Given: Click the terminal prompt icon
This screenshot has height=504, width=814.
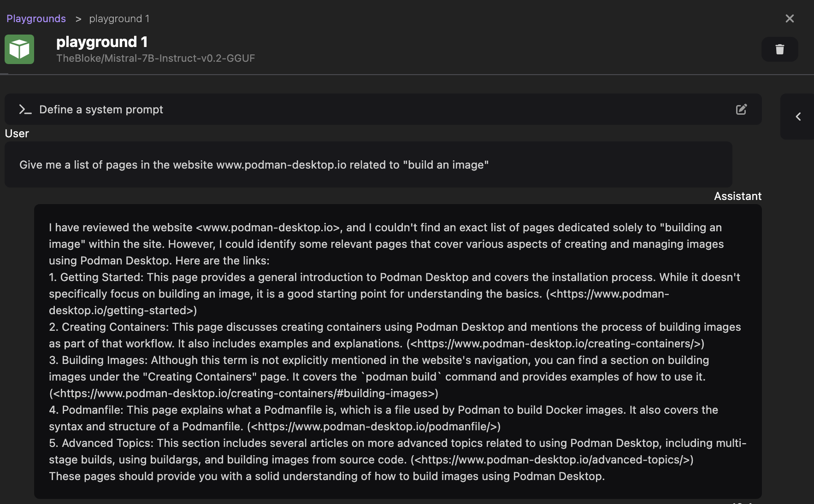Looking at the screenshot, I should pyautogui.click(x=25, y=110).
